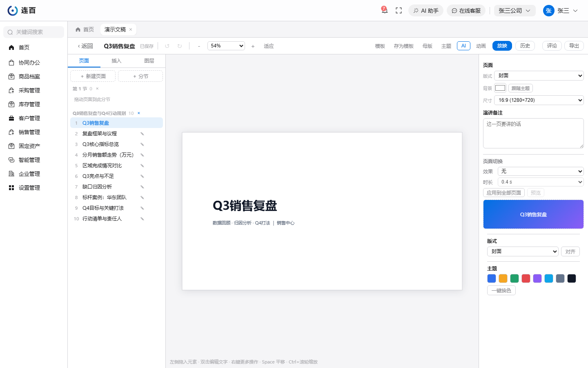Open the 尺寸 16:9 size dropdown
The image size is (588, 368).
(539, 100)
